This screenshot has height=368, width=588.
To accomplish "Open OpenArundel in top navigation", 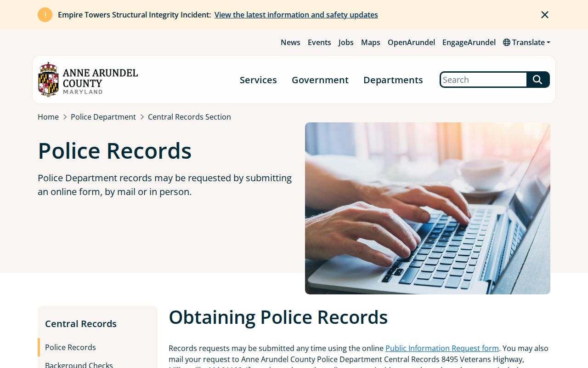I will (411, 42).
